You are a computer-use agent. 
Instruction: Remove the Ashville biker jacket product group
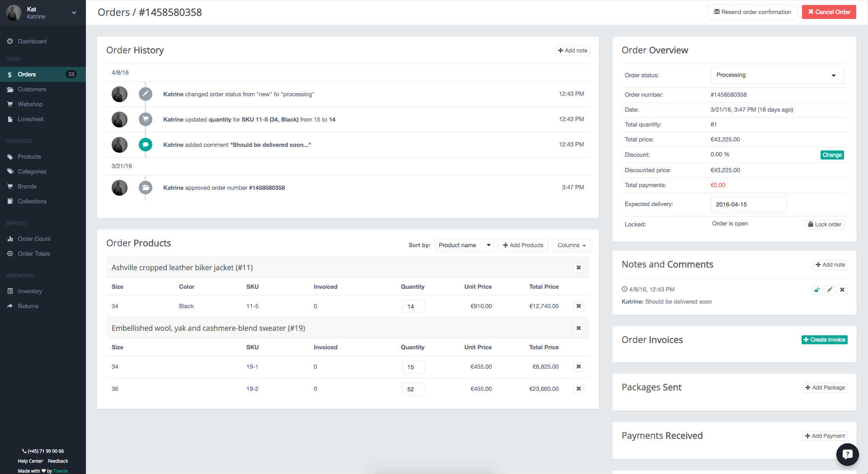pos(578,268)
